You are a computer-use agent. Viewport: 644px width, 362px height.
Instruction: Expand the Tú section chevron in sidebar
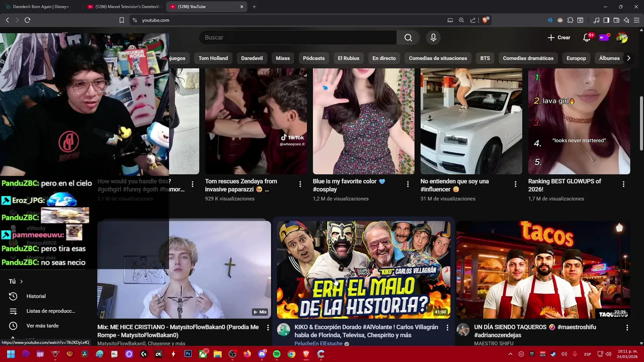click(21, 282)
